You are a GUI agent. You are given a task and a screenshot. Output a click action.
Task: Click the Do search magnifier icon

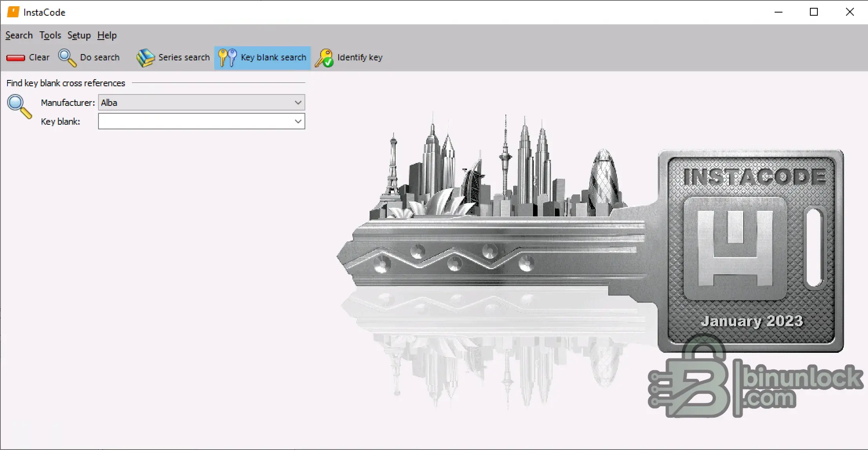67,58
